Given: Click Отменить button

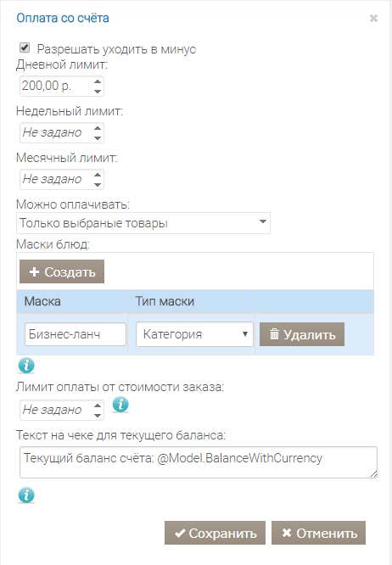Looking at the screenshot, I should click(x=318, y=533).
